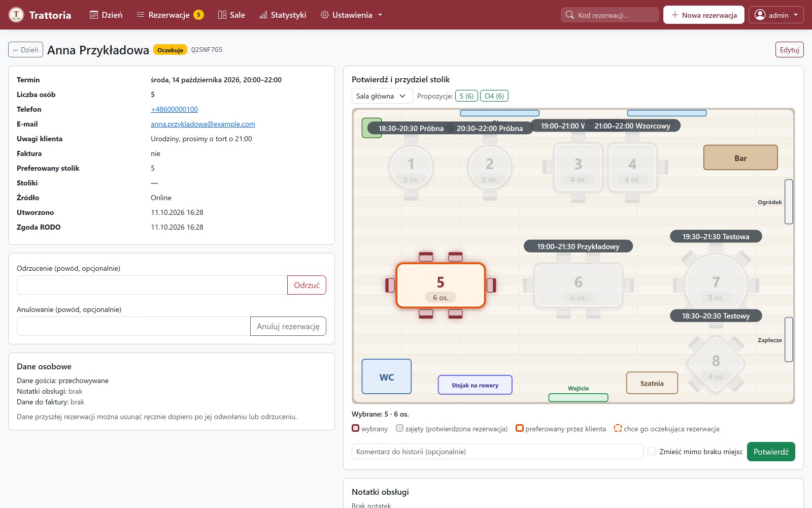Click the Trattoria logo icon
The width and height of the screenshot is (812, 508).
(16, 15)
